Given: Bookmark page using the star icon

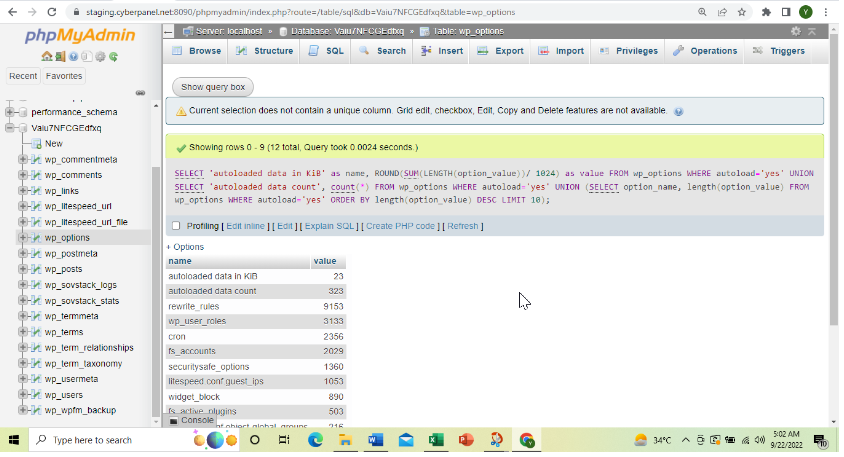Looking at the screenshot, I should 742,12.
